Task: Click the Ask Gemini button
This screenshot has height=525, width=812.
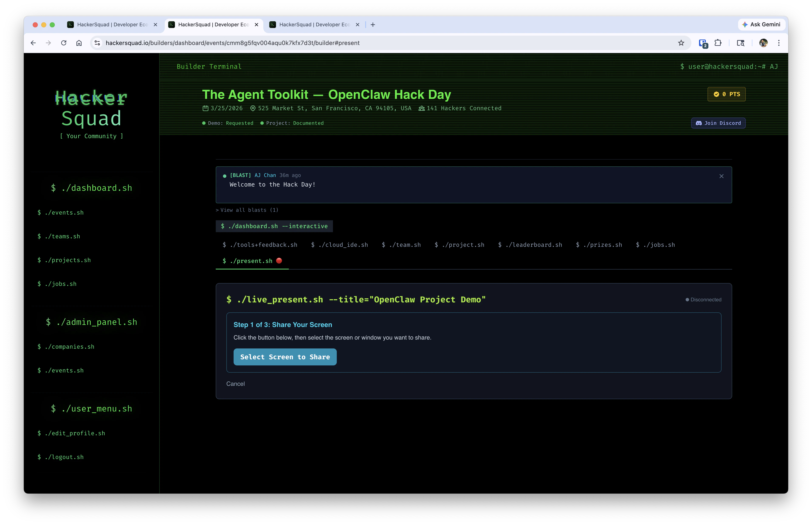Action: [x=761, y=25]
